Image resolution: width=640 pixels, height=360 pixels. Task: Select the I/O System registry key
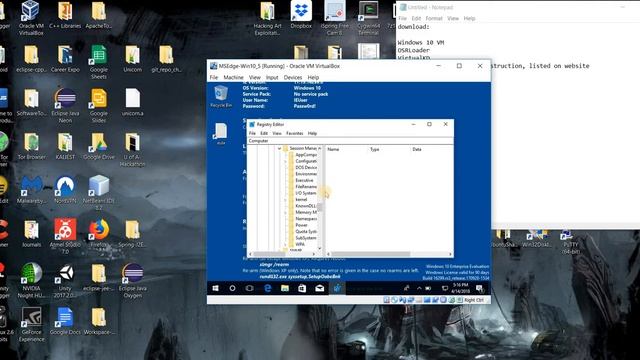click(x=306, y=193)
